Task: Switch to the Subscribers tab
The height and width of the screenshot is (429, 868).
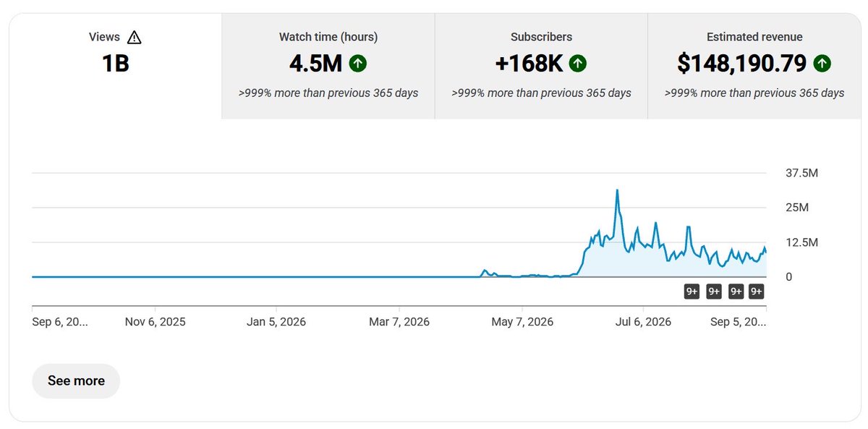Action: click(541, 66)
